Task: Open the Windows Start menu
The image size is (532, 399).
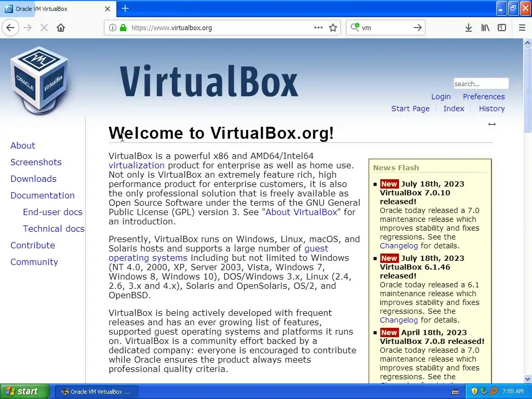Action: [x=25, y=392]
